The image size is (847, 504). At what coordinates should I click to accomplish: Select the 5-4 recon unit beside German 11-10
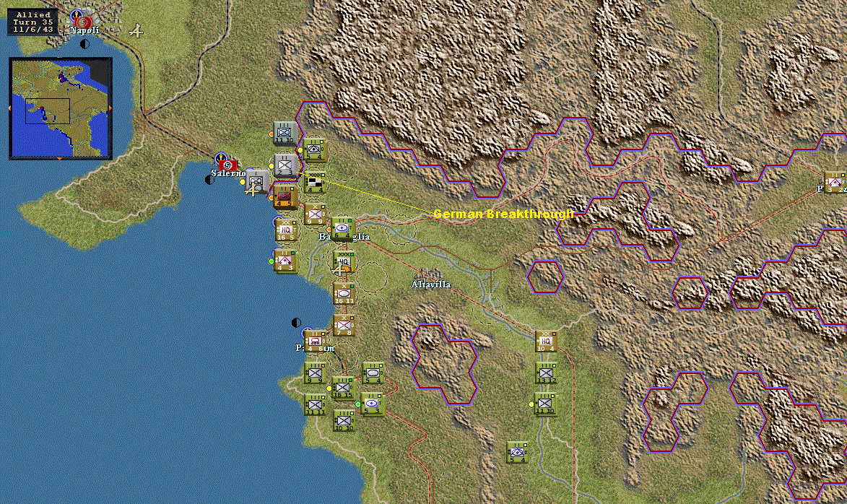click(x=314, y=149)
